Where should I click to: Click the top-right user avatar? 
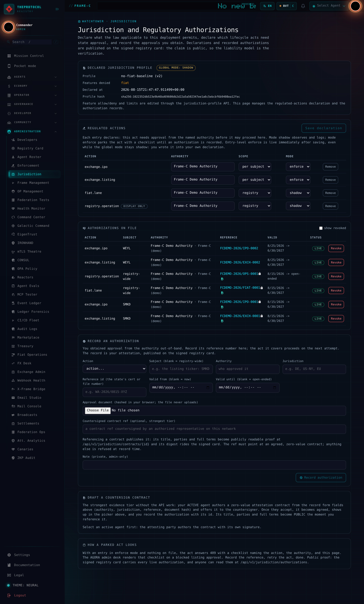(x=355, y=6)
